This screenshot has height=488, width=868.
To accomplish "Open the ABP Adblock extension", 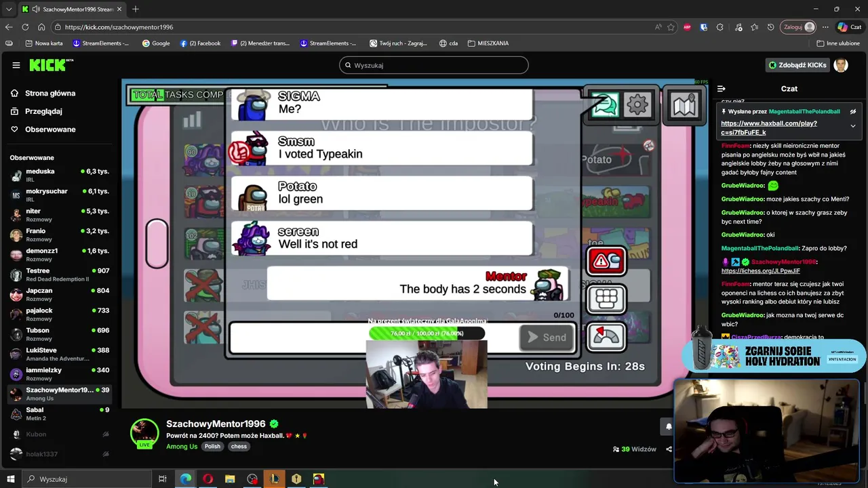I will pyautogui.click(x=688, y=27).
